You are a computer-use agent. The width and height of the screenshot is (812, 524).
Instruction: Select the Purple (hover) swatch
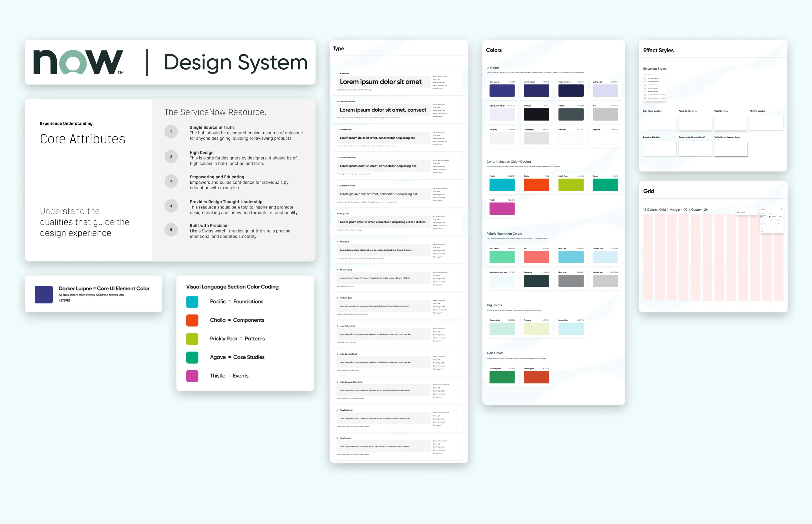(536, 91)
